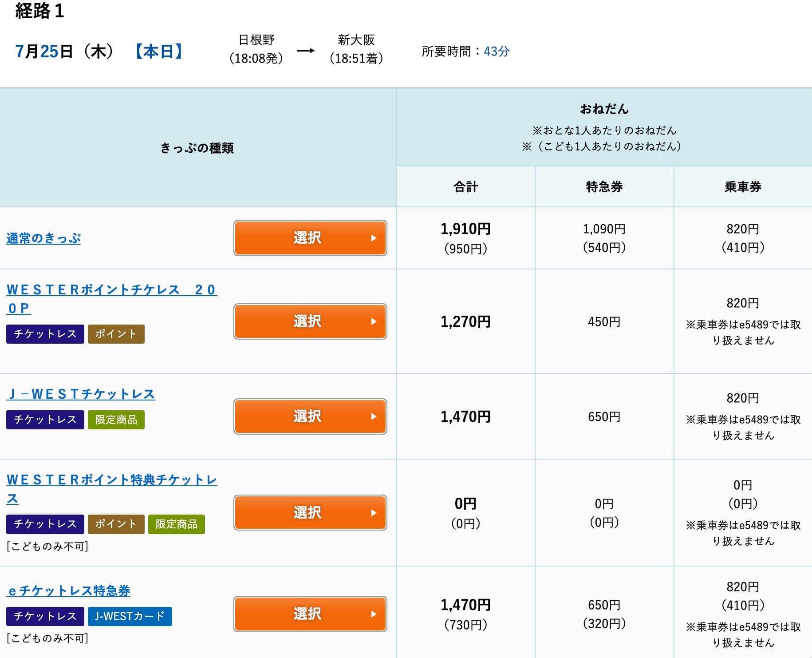The height and width of the screenshot is (658, 812).
Task: Click the 乗車券 column header
Action: [x=743, y=186]
